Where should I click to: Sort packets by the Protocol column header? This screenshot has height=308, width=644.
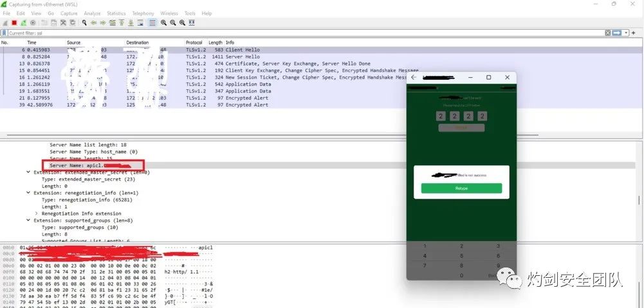pos(194,42)
